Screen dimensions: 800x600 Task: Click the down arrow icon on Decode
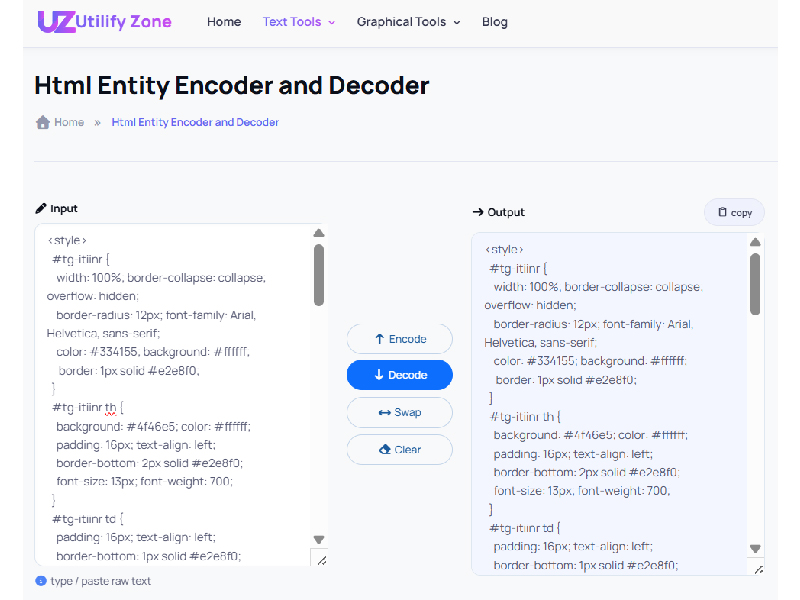378,375
